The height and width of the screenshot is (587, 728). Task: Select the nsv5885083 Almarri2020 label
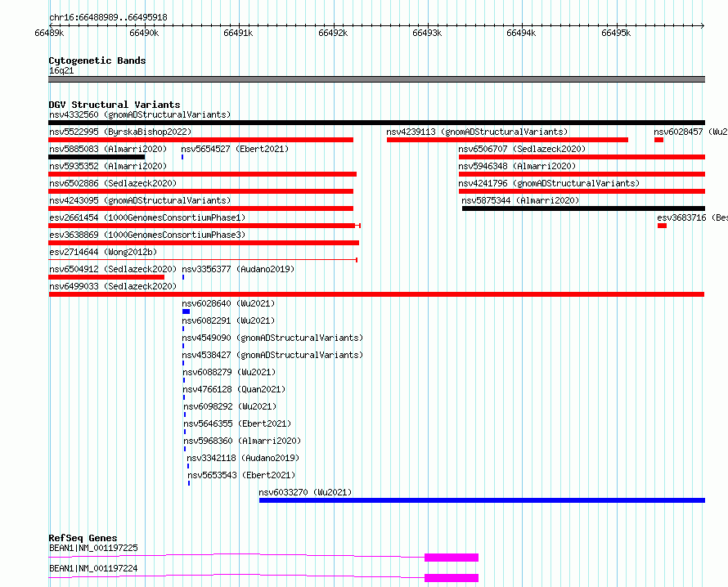click(108, 149)
